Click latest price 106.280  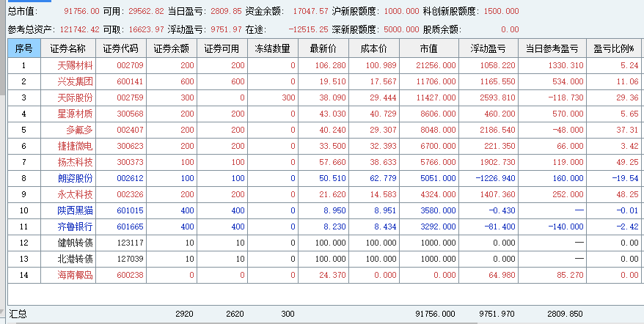(331, 65)
